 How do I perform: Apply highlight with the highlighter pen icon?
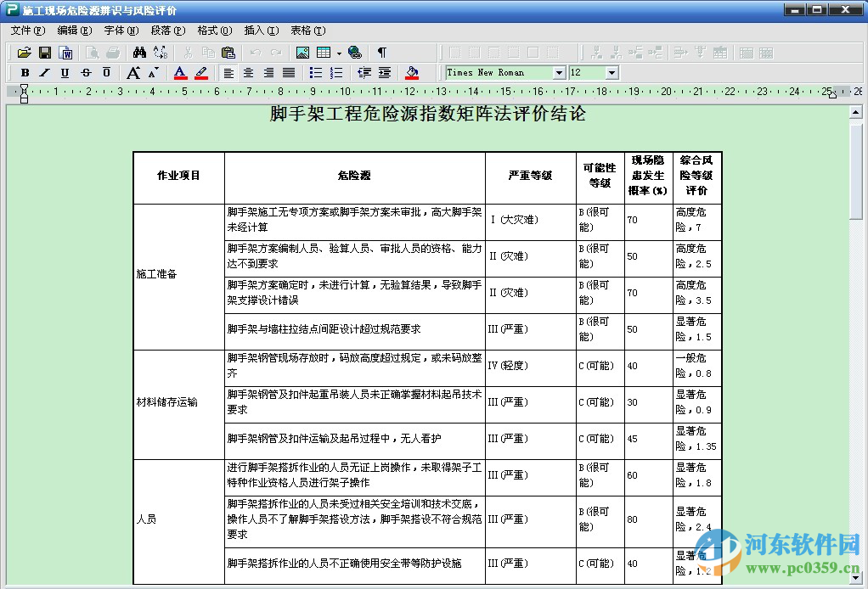[200, 72]
